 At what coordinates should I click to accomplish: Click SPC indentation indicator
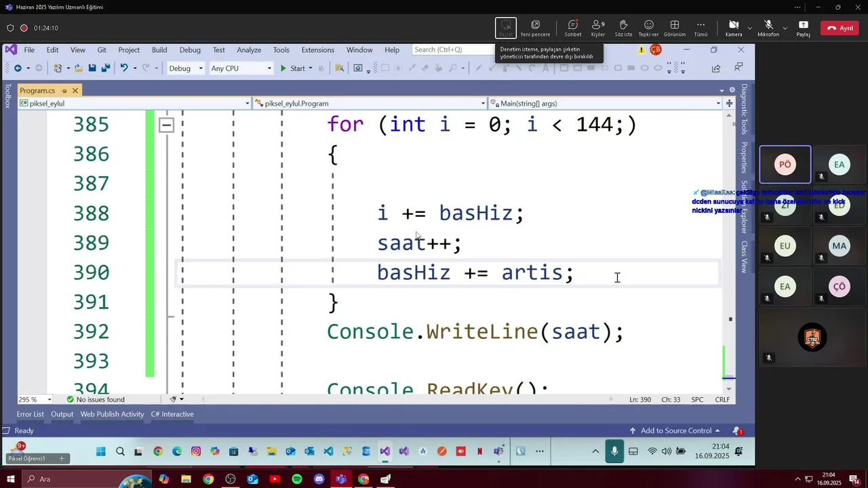697,399
